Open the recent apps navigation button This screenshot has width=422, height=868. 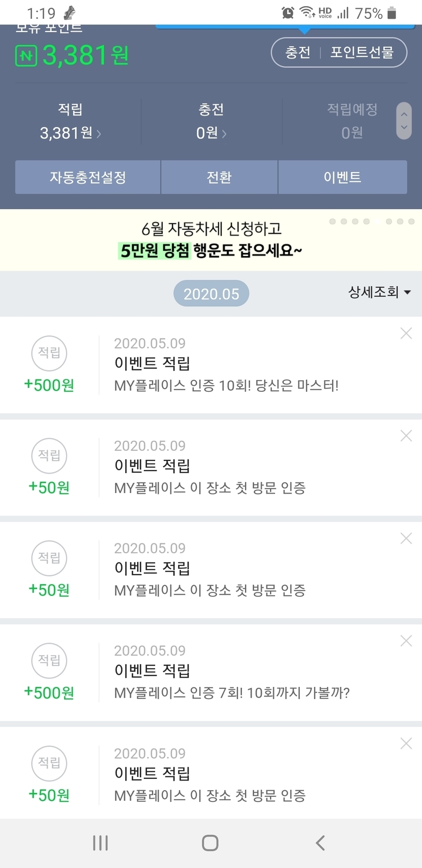click(100, 843)
